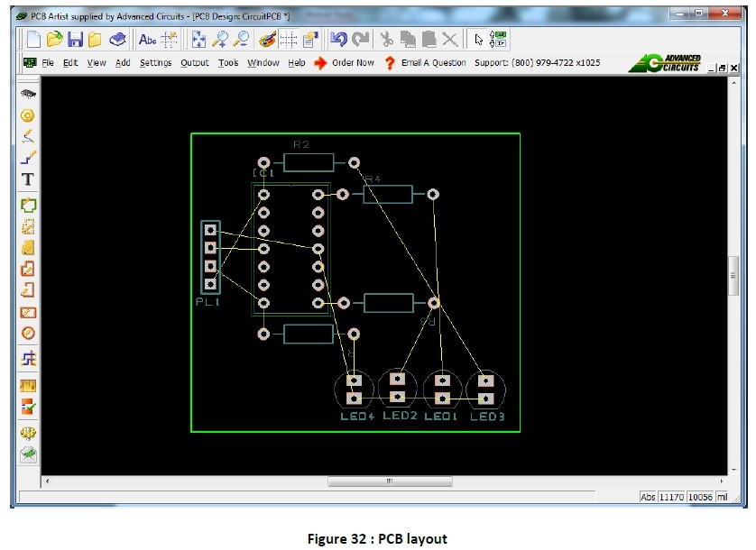Open the Output menu
Viewport: 756px width, 550px height.
tap(194, 63)
